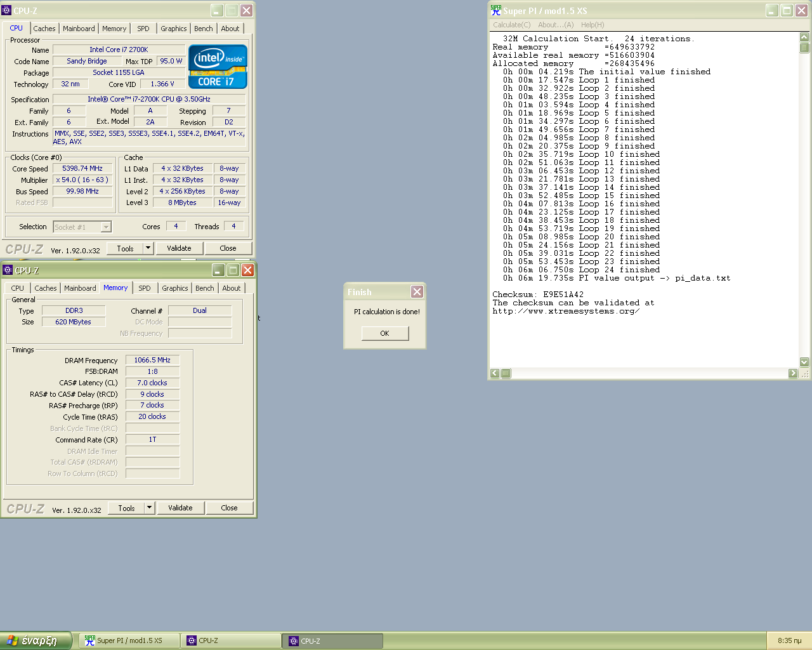Open the About...(A) menu in Super PI
Screen dimensions: 812x650
556,25
